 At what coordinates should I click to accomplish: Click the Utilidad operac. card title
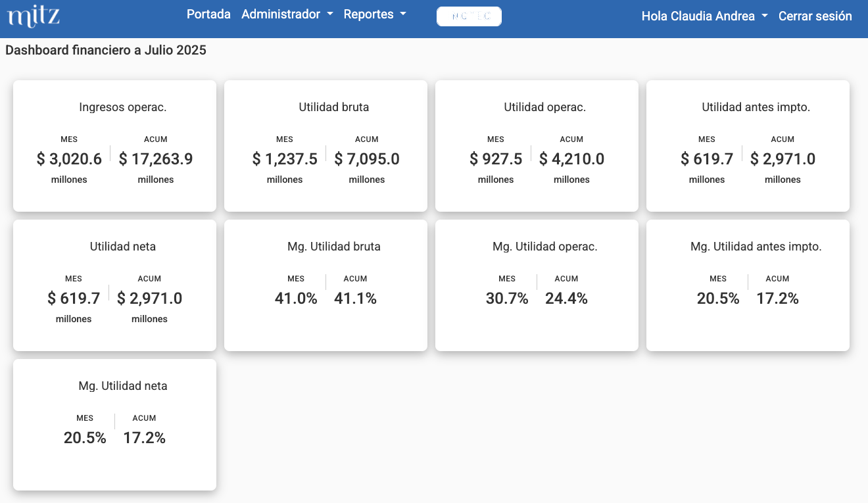[544, 107]
